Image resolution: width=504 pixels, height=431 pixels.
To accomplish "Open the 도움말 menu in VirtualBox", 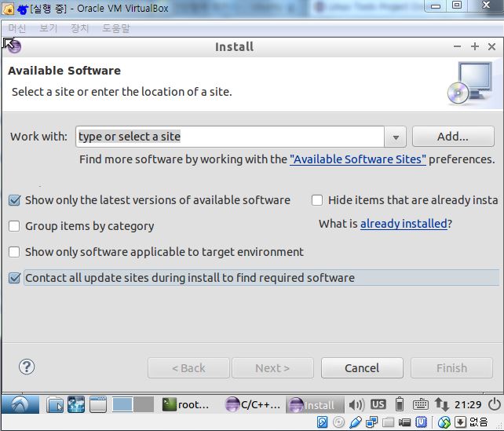I will coord(115,28).
